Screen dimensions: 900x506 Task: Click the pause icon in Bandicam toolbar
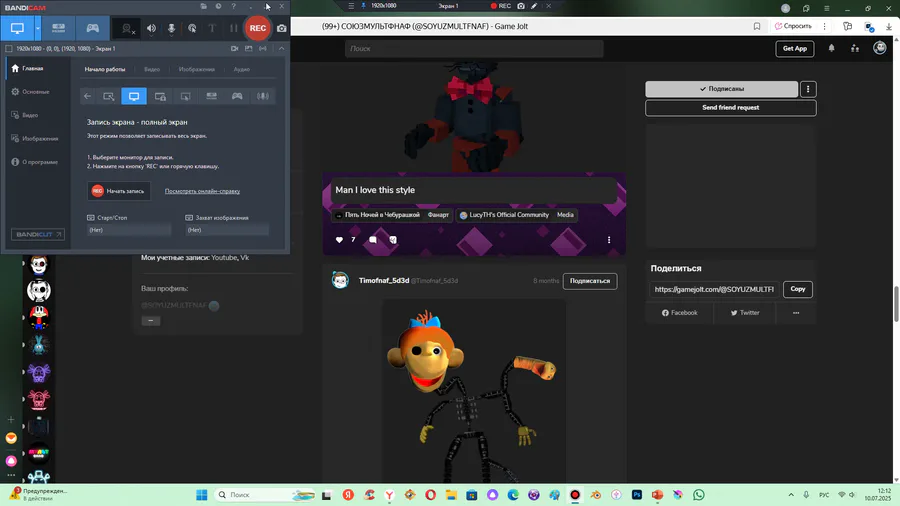coord(233,28)
